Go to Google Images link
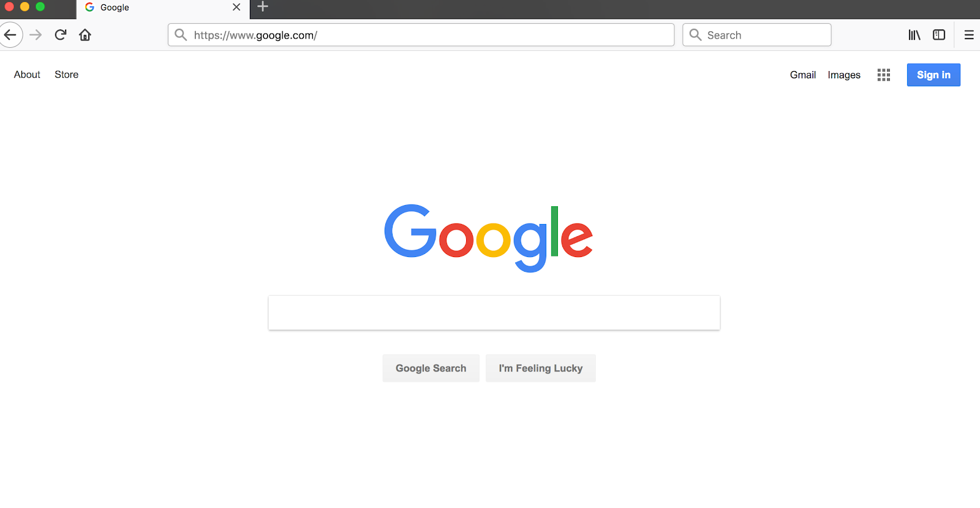Image resolution: width=980 pixels, height=508 pixels. click(844, 75)
